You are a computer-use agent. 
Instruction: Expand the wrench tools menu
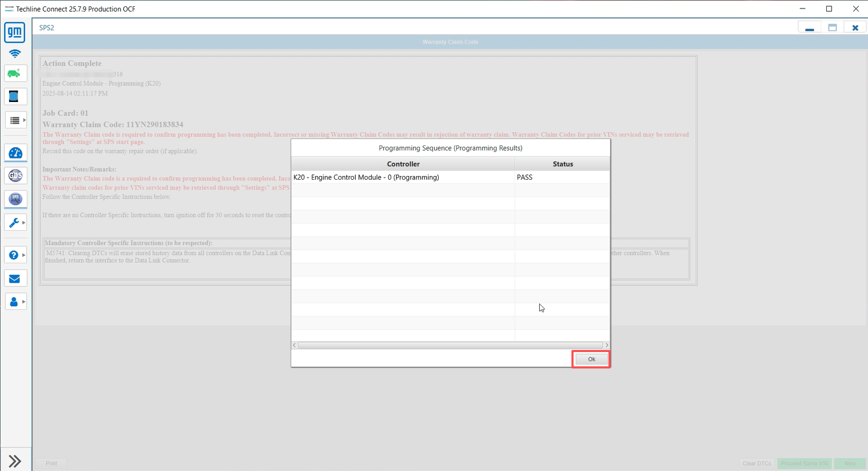[x=15, y=223]
